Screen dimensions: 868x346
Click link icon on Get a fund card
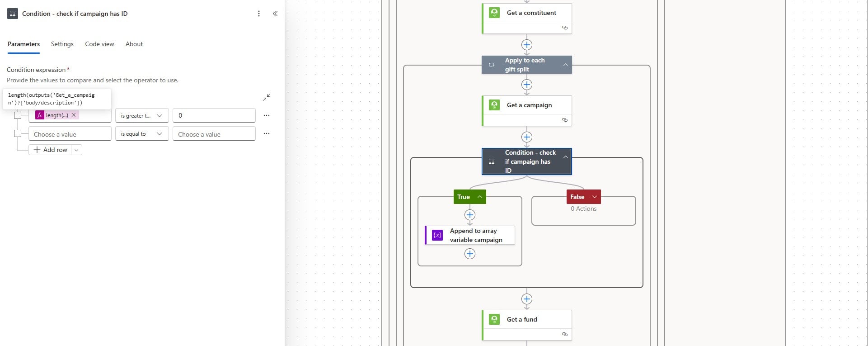(x=564, y=334)
